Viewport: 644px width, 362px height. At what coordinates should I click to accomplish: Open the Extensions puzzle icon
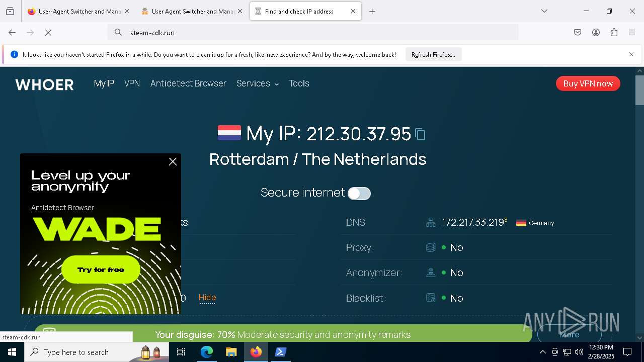(614, 33)
